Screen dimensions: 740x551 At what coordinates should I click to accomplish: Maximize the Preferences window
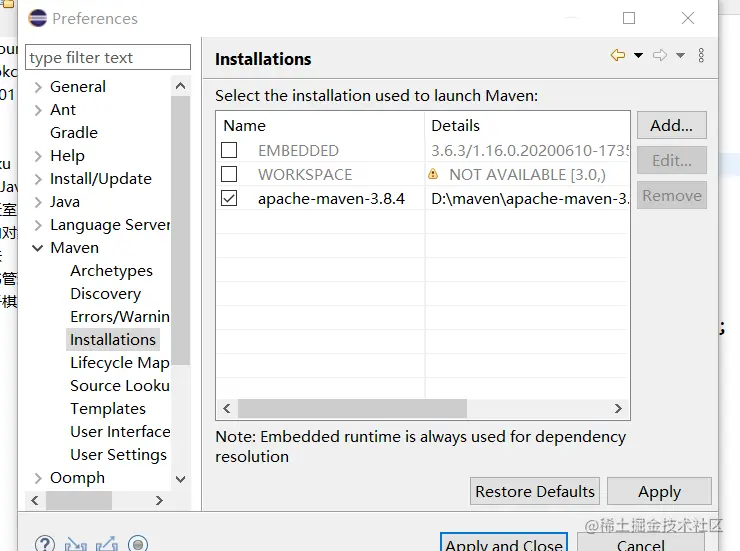629,18
